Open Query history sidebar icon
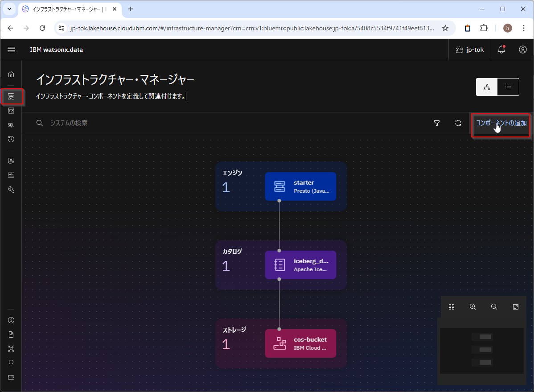 click(11, 139)
